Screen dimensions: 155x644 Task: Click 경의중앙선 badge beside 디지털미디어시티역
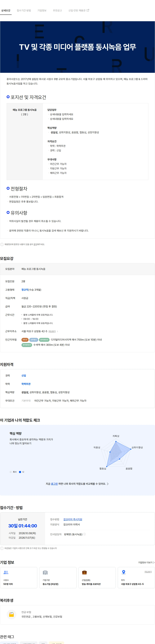pyautogui.click(x=44, y=340)
